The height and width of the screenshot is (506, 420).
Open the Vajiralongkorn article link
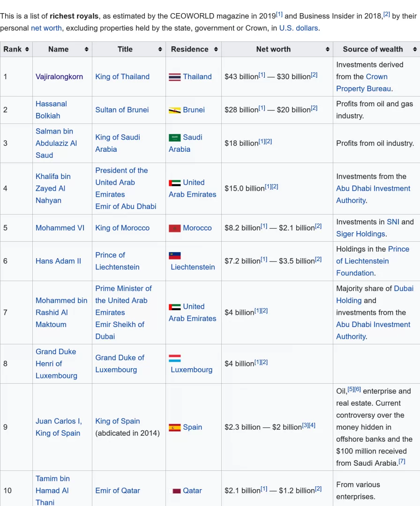[60, 76]
